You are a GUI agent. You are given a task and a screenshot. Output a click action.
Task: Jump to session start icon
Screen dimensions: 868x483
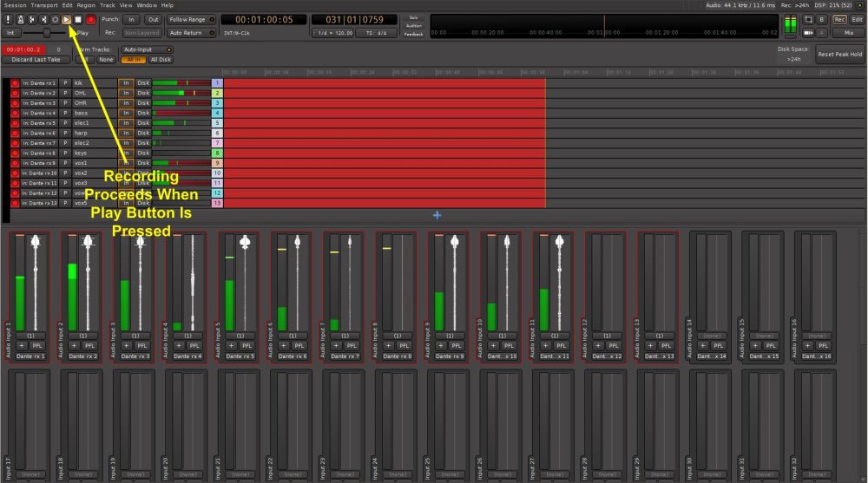click(32, 19)
